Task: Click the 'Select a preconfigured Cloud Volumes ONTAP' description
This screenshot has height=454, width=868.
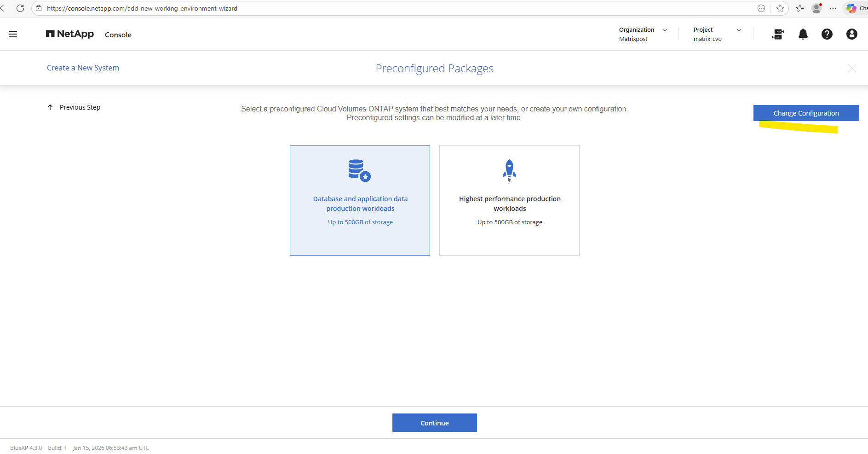Action: tap(434, 113)
